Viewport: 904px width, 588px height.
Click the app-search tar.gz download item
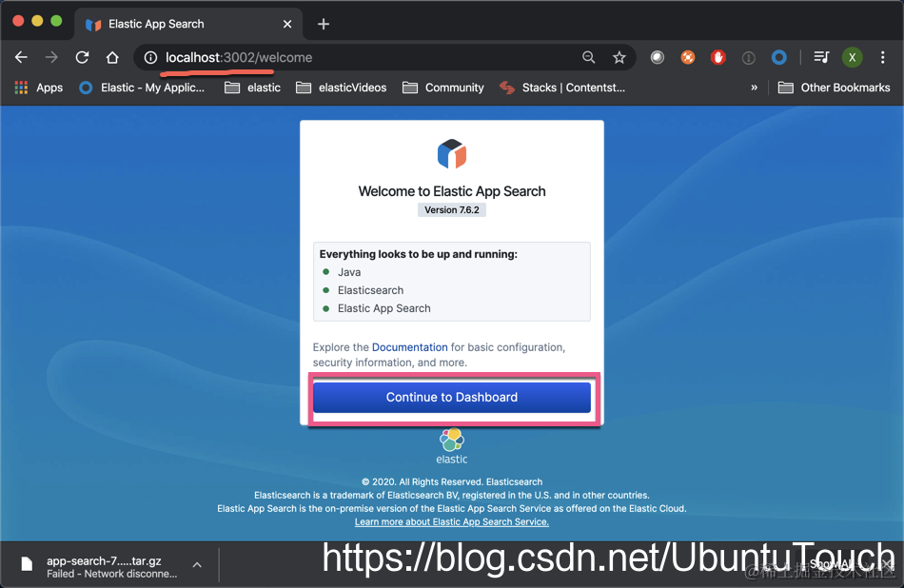click(x=101, y=566)
